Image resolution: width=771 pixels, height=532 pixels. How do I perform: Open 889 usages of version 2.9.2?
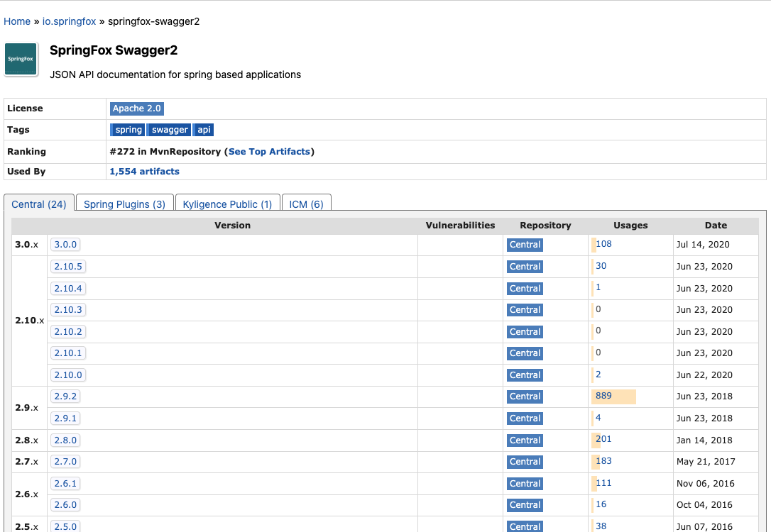tap(603, 395)
